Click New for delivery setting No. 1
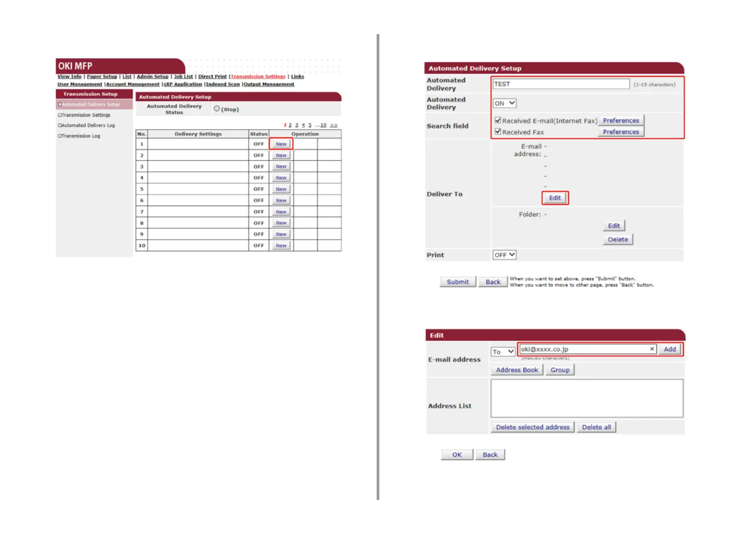 (x=281, y=144)
